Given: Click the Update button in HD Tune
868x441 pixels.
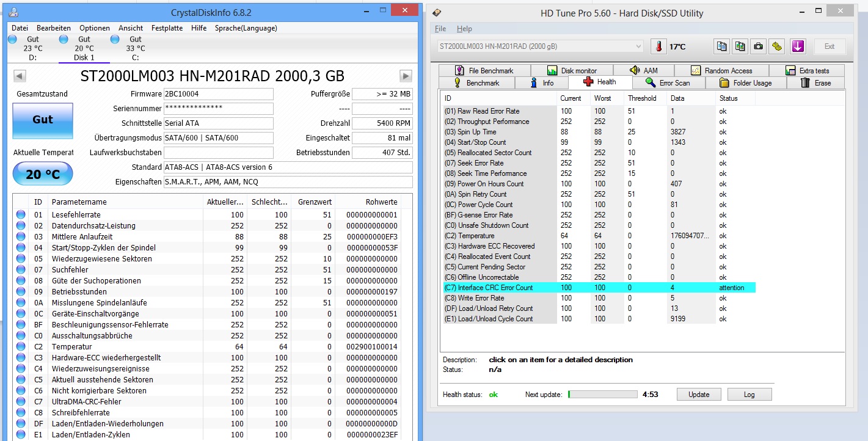Looking at the screenshot, I should click(699, 395).
